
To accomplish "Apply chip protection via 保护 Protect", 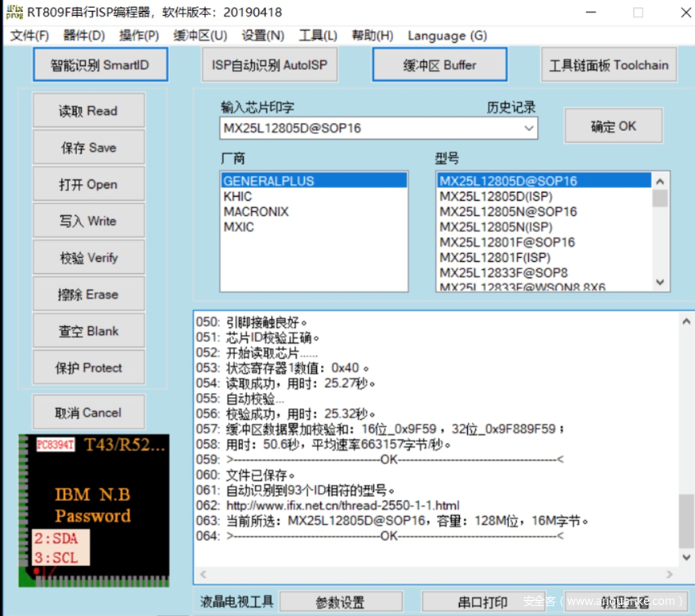I will pos(88,367).
